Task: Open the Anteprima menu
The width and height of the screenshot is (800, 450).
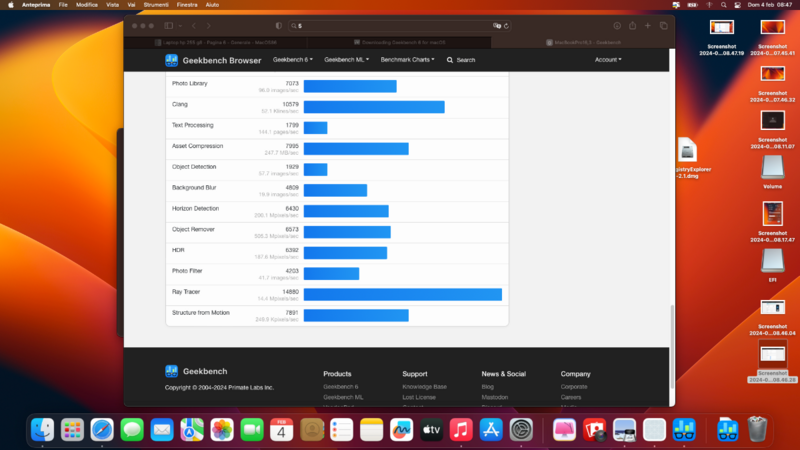Action: (x=36, y=5)
